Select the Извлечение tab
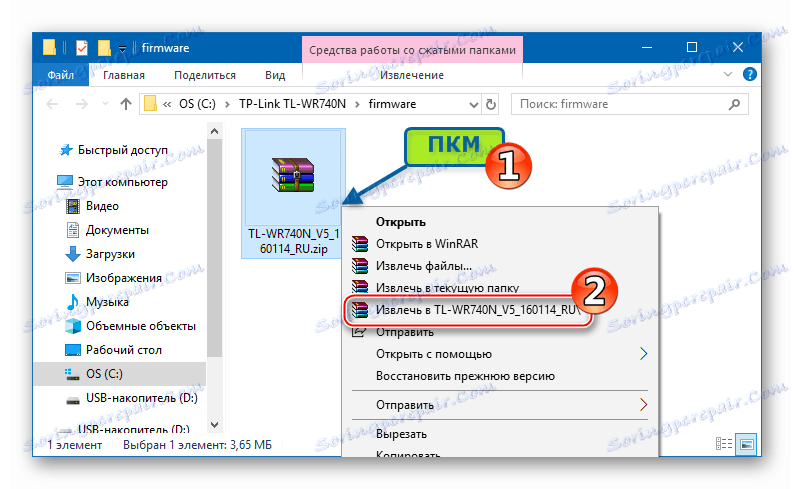794x489 pixels. coord(412,75)
